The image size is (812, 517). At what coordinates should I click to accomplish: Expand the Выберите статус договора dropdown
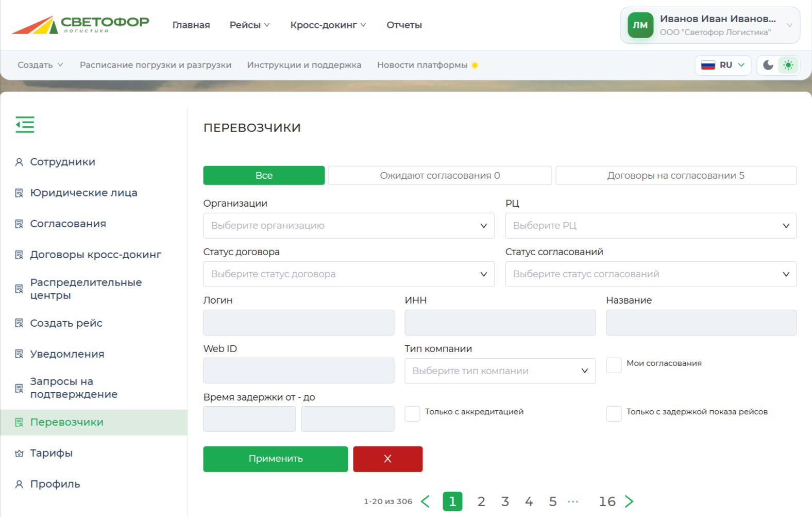pyautogui.click(x=349, y=274)
